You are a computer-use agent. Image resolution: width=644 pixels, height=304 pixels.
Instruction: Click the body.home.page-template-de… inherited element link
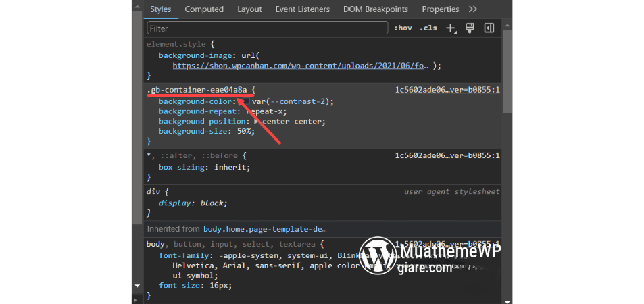pos(264,229)
